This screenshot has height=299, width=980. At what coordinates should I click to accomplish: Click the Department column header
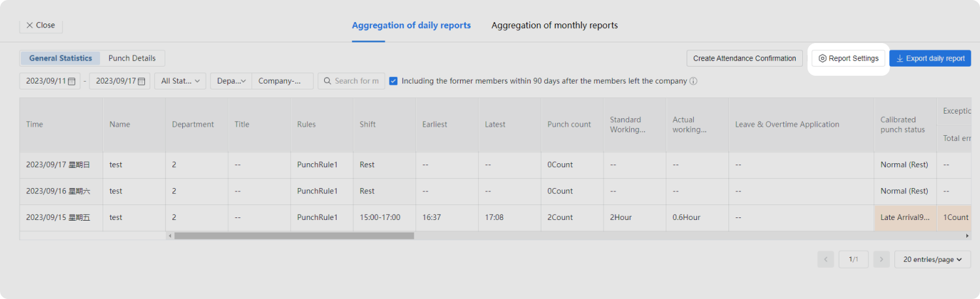[197, 125]
